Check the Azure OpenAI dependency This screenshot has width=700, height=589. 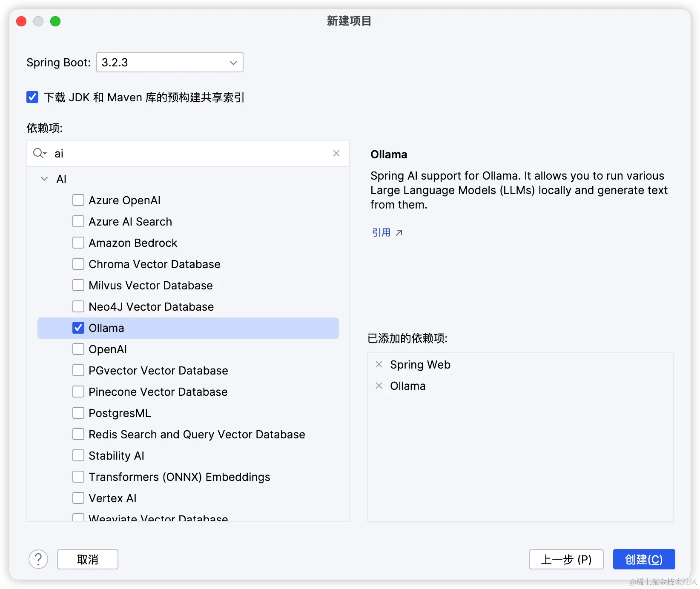coord(78,200)
